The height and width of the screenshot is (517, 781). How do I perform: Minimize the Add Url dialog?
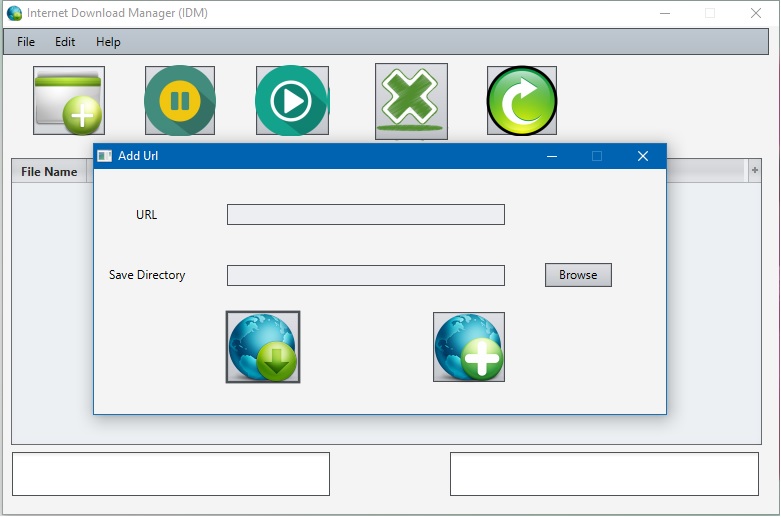(552, 156)
